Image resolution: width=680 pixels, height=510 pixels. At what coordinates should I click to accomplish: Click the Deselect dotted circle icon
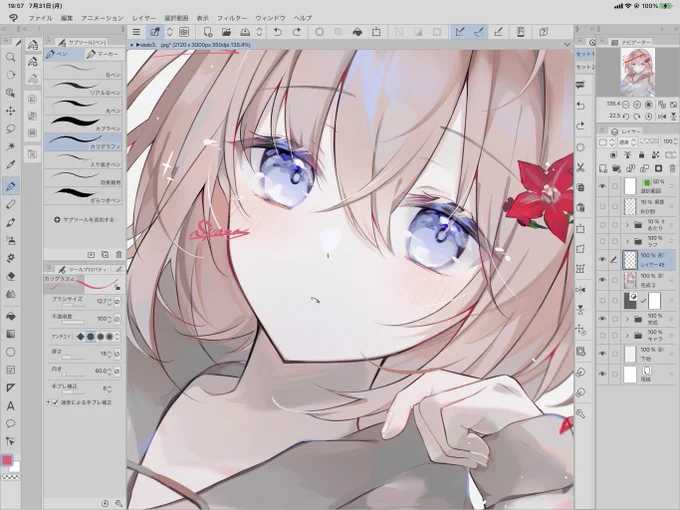[319, 32]
